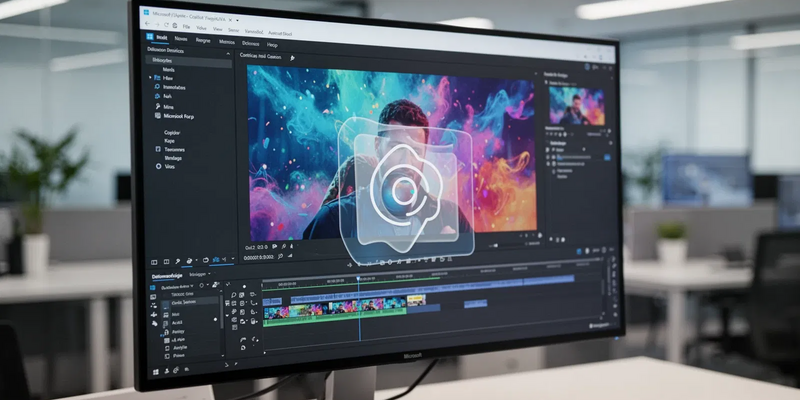Click the Windows logo icon in the ribbon

click(x=147, y=36)
